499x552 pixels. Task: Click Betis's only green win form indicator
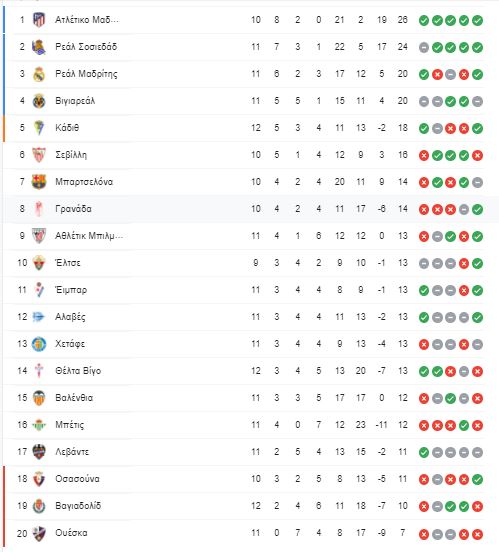(464, 425)
